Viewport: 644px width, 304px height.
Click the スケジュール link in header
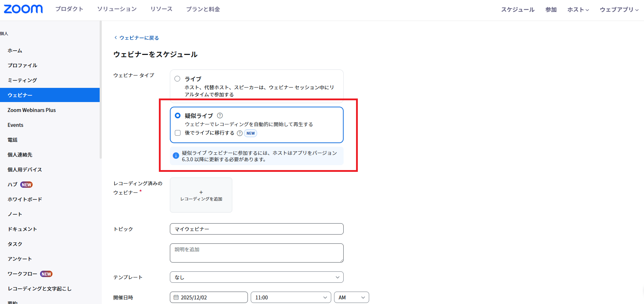517,10
